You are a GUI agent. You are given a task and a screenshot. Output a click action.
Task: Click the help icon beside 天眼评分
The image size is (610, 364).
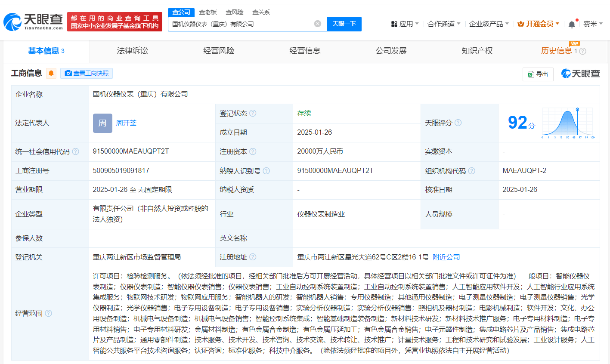tap(458, 123)
